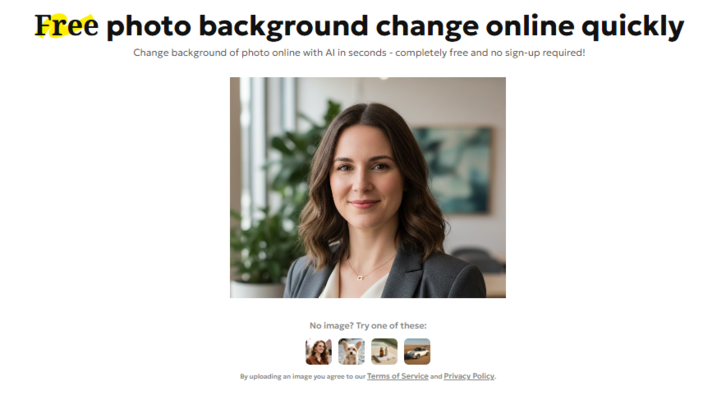Click the "photo background change online quickly" heading
Screen dimensions: 717x400
pos(395,27)
